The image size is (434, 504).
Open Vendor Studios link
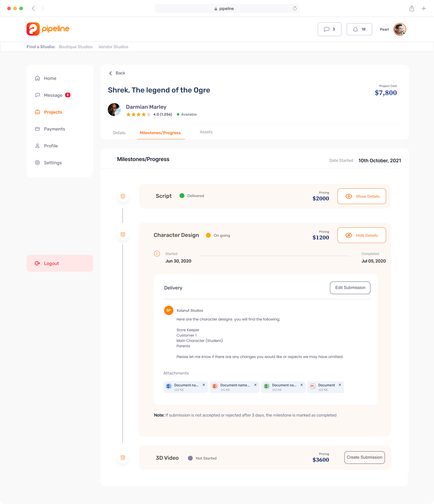tap(113, 47)
